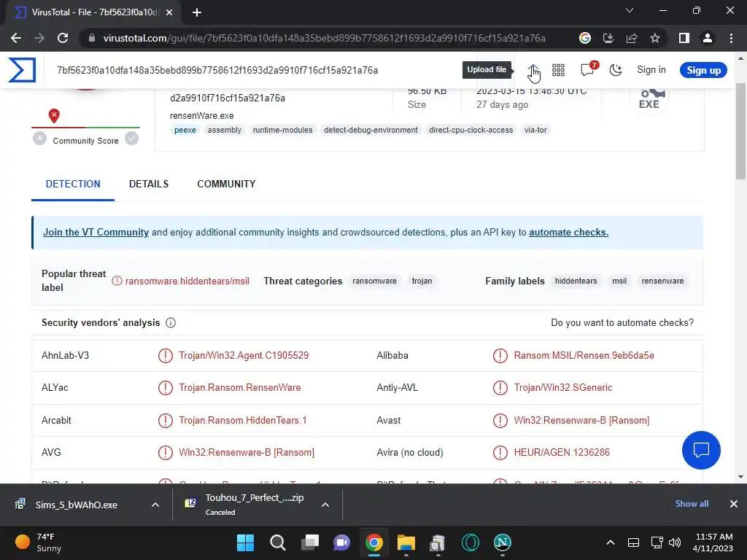
Task: Click Do you want to automate checks?
Action: [622, 323]
